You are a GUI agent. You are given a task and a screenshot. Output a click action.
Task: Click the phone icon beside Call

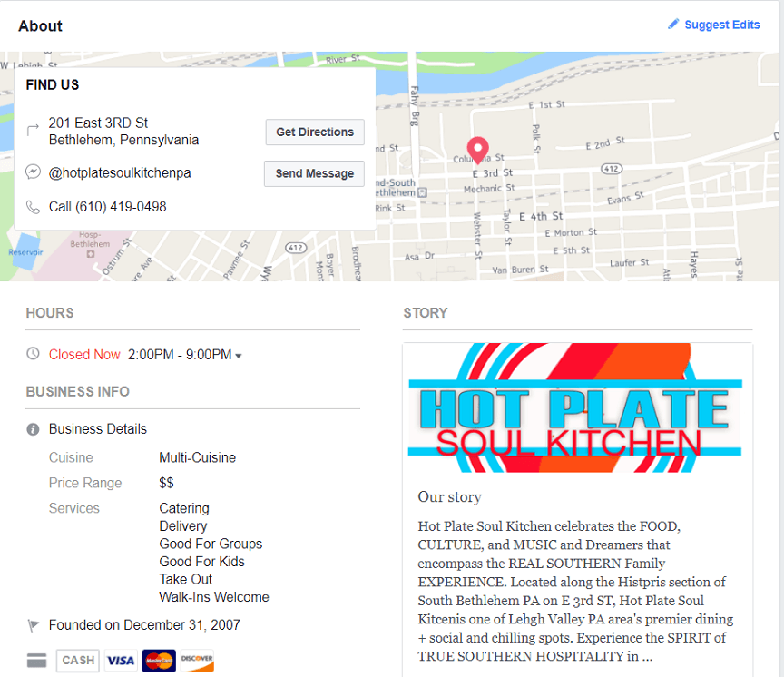coord(33,207)
